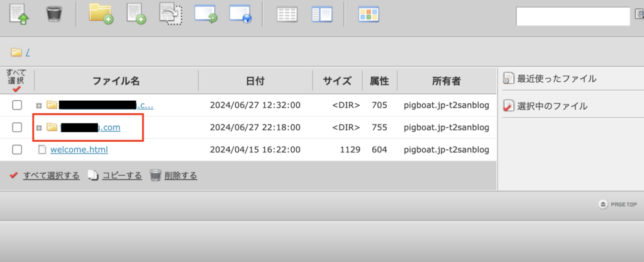The width and height of the screenshot is (644, 262).
Task: Open the welcome.html file link
Action: point(79,150)
